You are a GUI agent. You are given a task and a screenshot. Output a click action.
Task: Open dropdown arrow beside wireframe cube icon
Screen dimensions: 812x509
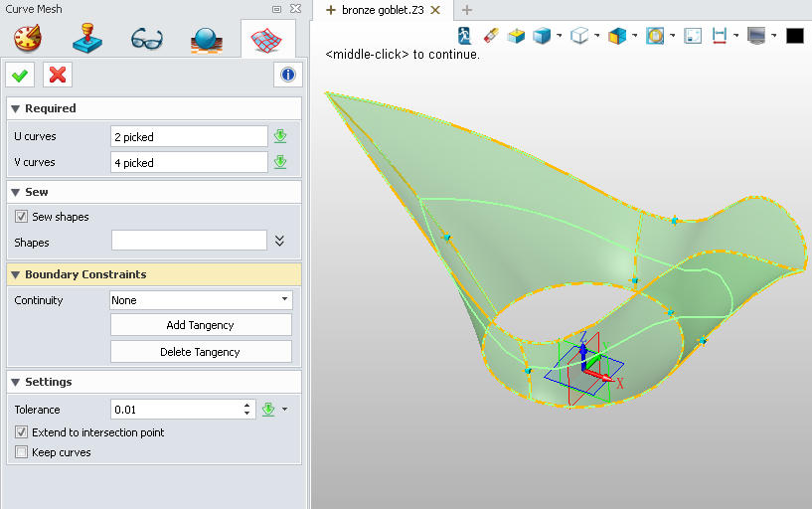coord(597,36)
